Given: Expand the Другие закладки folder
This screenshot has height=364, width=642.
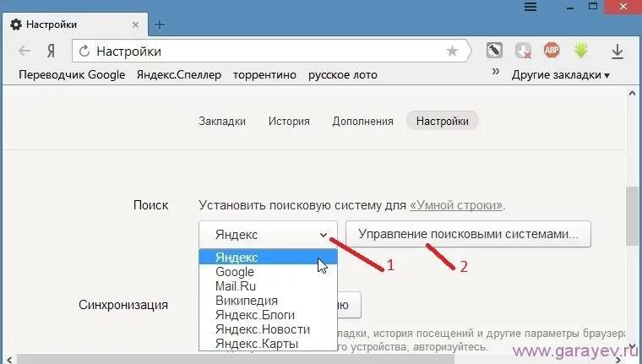Looking at the screenshot, I should click(561, 75).
